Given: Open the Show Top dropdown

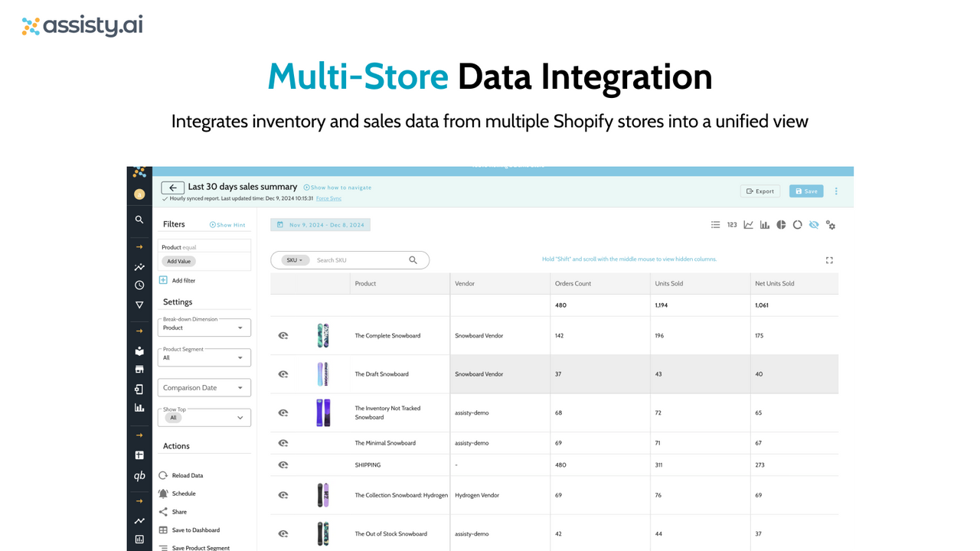Looking at the screenshot, I should click(x=204, y=417).
